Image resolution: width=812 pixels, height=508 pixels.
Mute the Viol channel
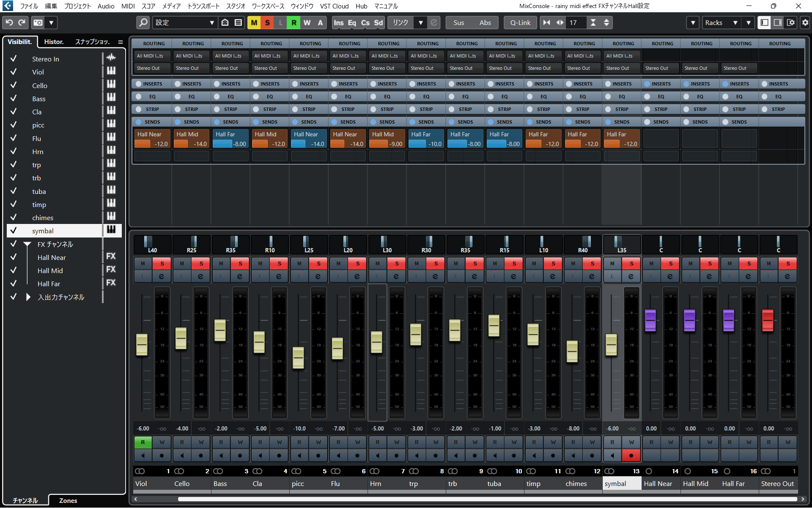tap(143, 263)
